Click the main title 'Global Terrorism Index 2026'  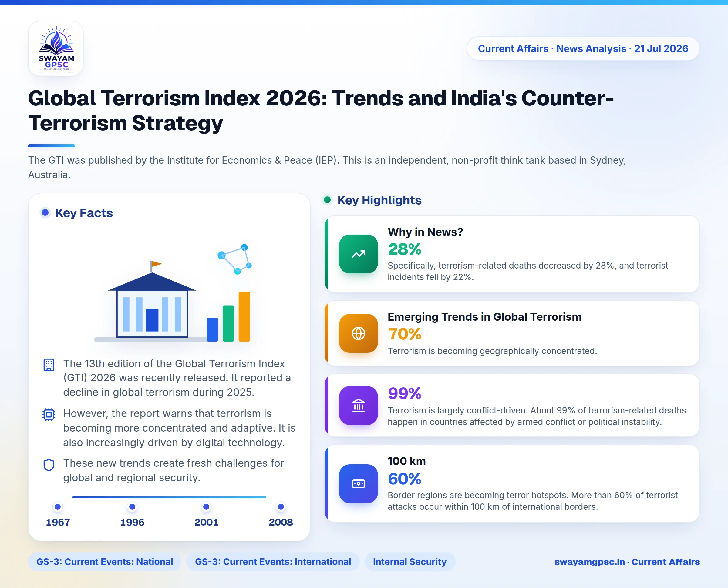(321, 110)
